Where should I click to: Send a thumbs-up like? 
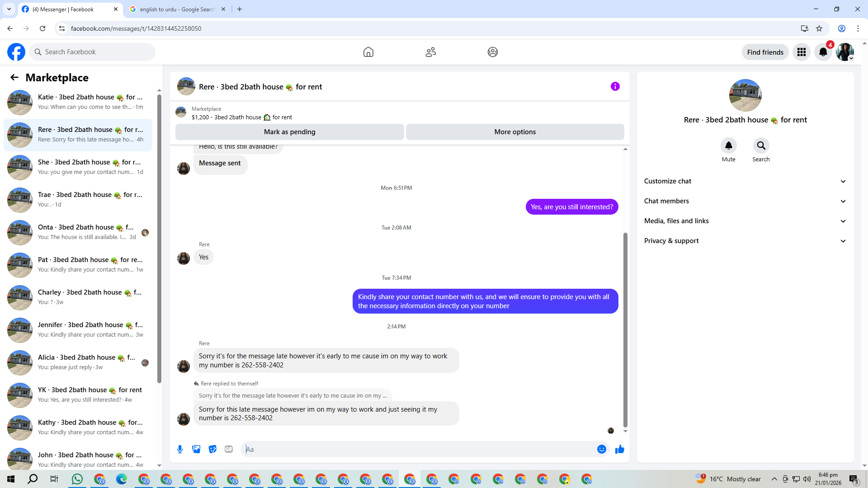point(619,449)
